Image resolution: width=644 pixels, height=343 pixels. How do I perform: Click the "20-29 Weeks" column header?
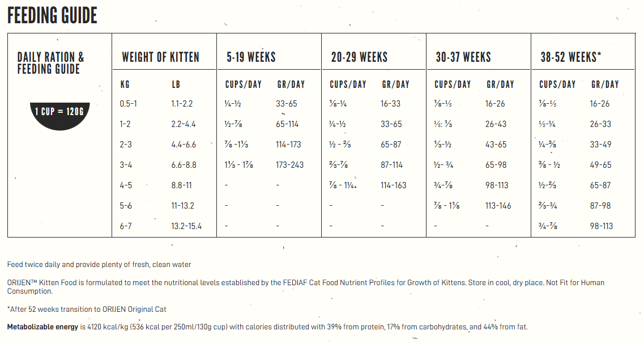click(359, 57)
